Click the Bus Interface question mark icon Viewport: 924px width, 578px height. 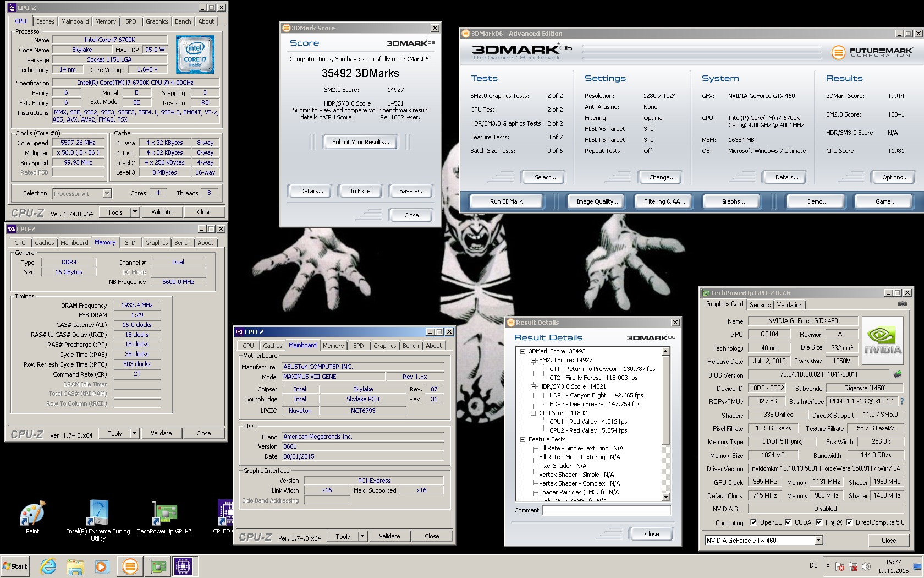click(x=902, y=401)
